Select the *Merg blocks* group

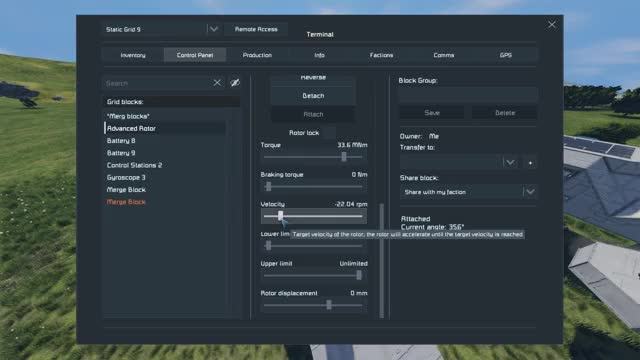128,116
